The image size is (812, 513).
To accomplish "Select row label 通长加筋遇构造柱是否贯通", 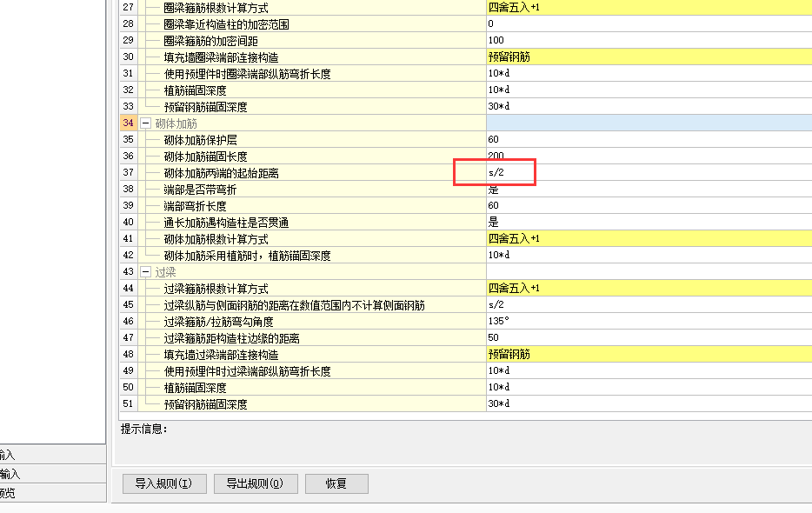I will tap(226, 223).
